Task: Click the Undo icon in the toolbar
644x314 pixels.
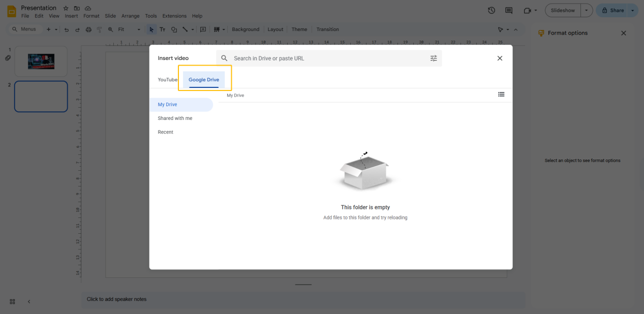Action: (x=66, y=29)
